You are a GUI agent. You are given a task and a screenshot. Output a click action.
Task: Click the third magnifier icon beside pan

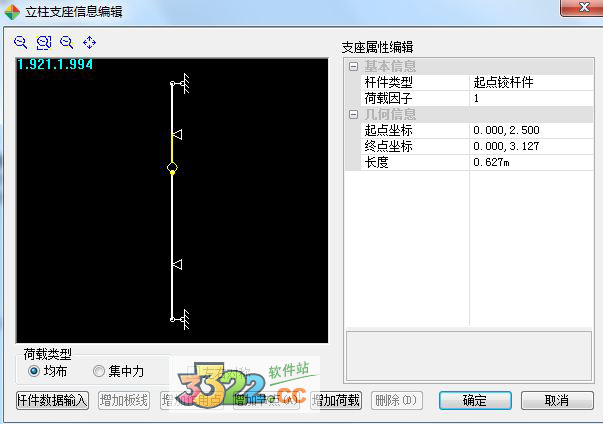[67, 42]
